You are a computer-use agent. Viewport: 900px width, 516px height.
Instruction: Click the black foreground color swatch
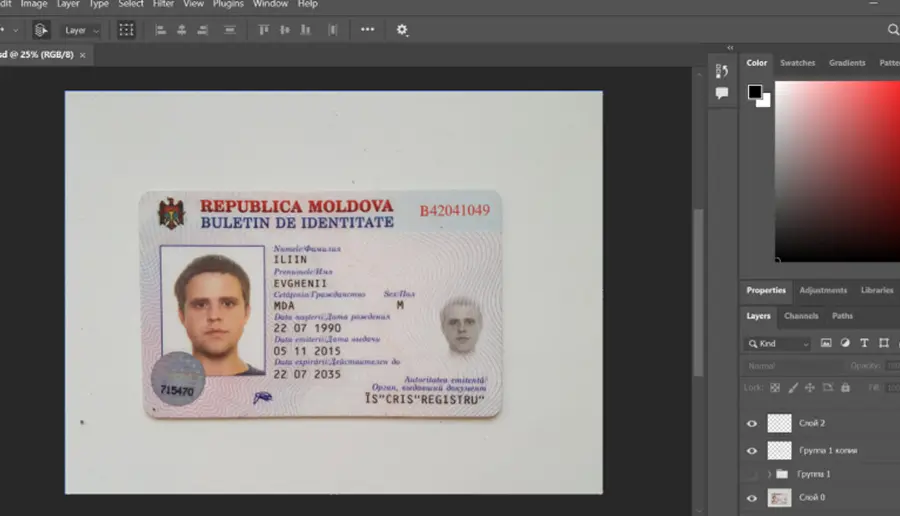tap(754, 92)
